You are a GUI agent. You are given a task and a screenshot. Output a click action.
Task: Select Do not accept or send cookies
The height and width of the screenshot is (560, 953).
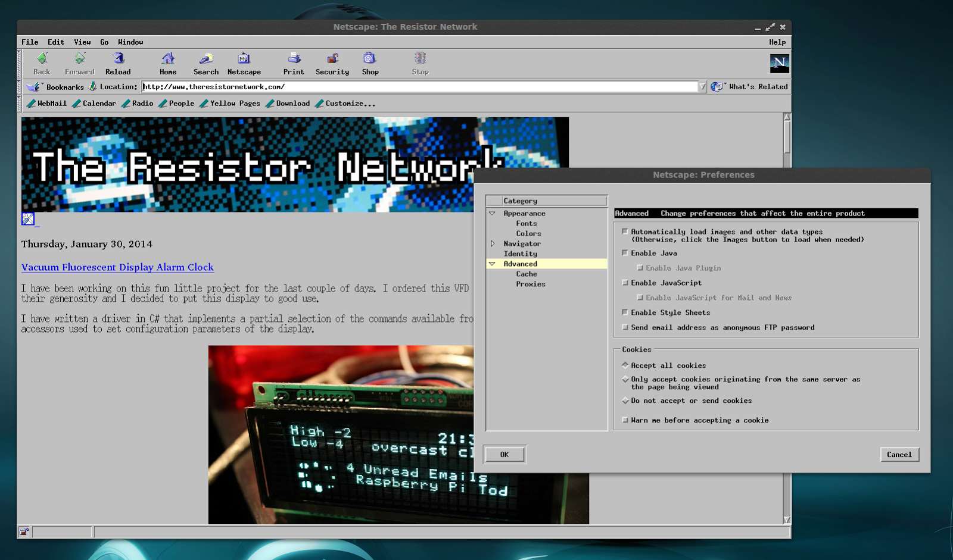pos(625,401)
